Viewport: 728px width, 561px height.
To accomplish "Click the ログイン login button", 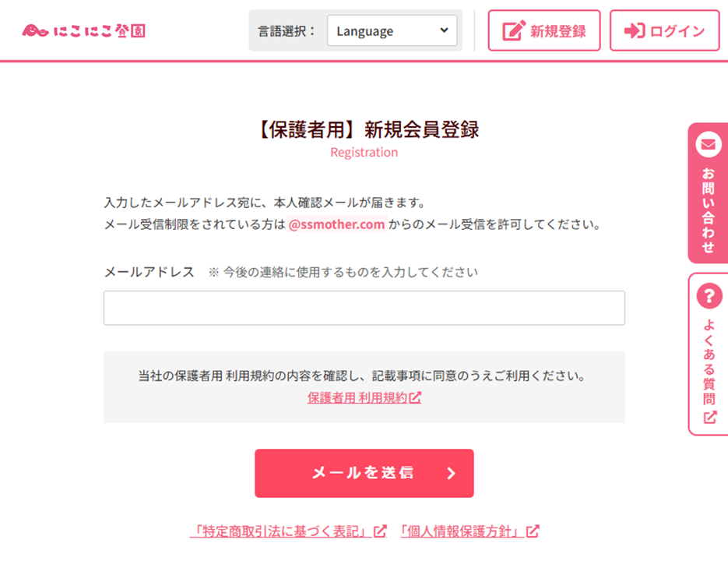I will (x=664, y=30).
